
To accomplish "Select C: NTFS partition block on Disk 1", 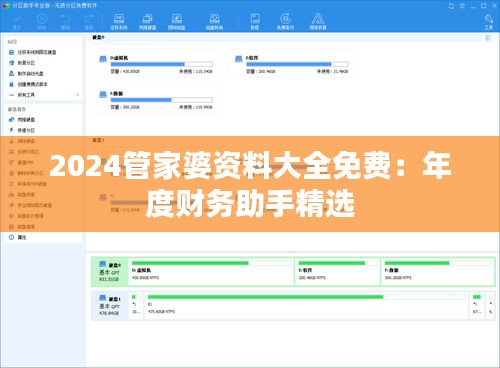I will [x=306, y=306].
